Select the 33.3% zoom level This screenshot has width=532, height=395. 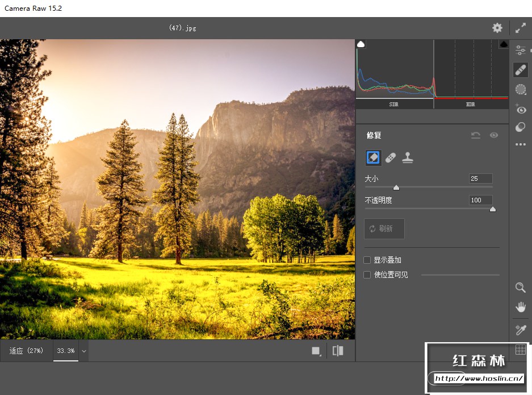pyautogui.click(x=66, y=351)
